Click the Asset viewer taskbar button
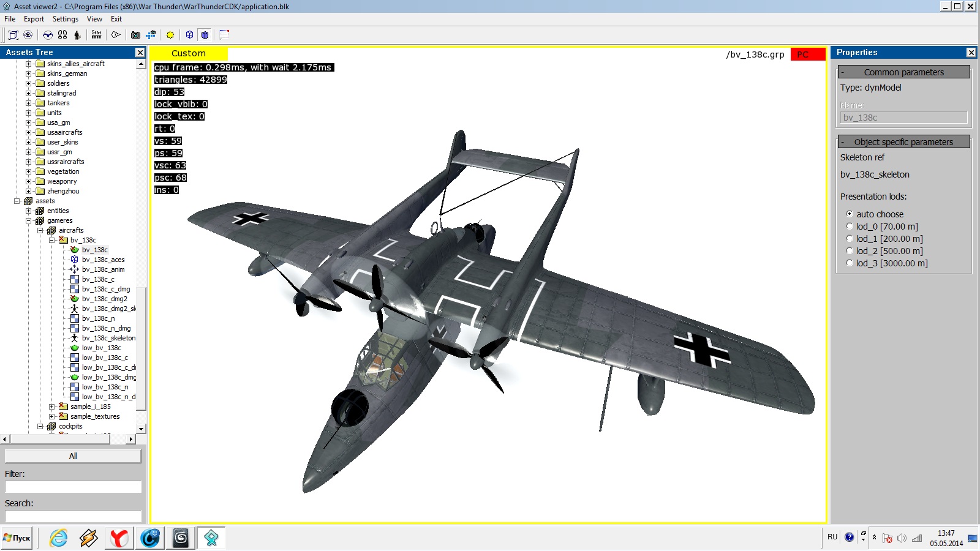Viewport: 980px width, 551px height. (x=211, y=538)
